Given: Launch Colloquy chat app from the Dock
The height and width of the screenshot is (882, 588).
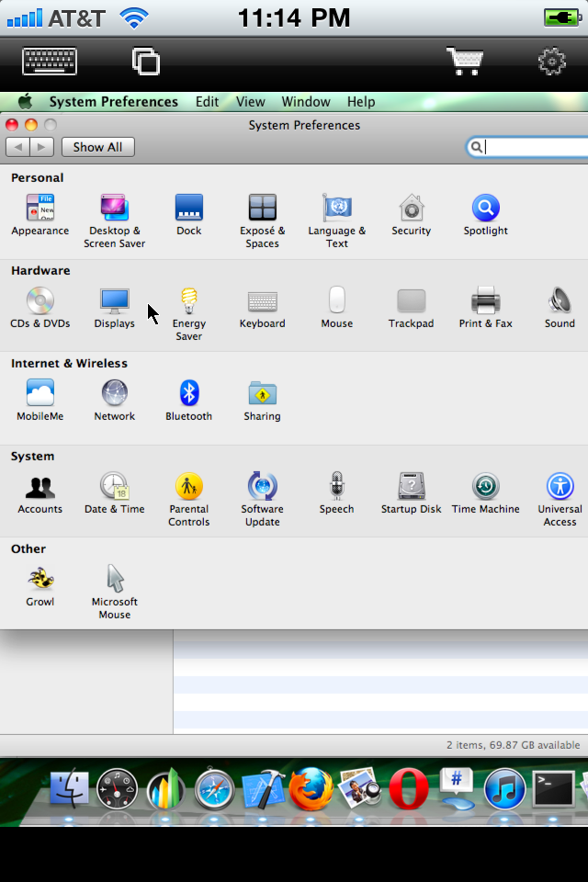Looking at the screenshot, I should [457, 788].
